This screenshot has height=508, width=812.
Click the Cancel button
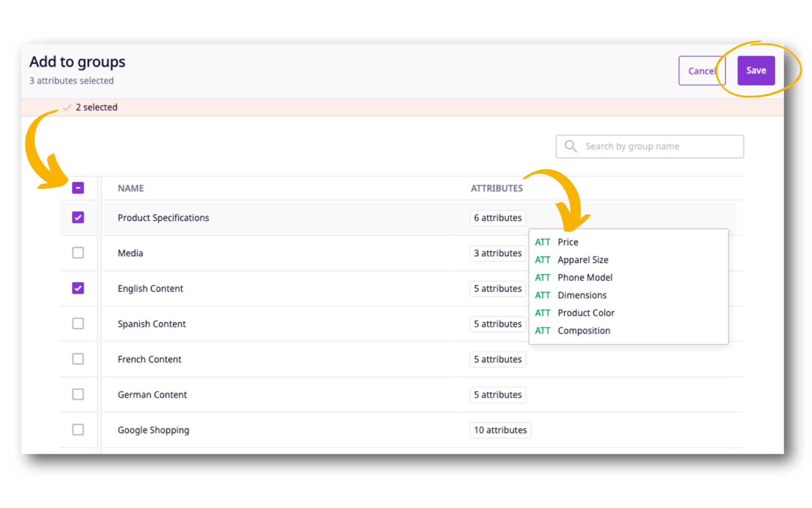(701, 71)
